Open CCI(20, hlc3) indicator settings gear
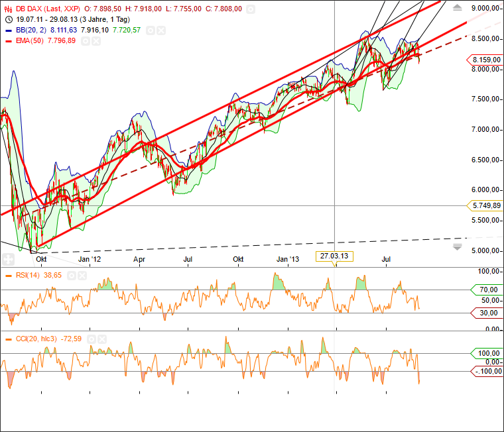 coord(92,339)
